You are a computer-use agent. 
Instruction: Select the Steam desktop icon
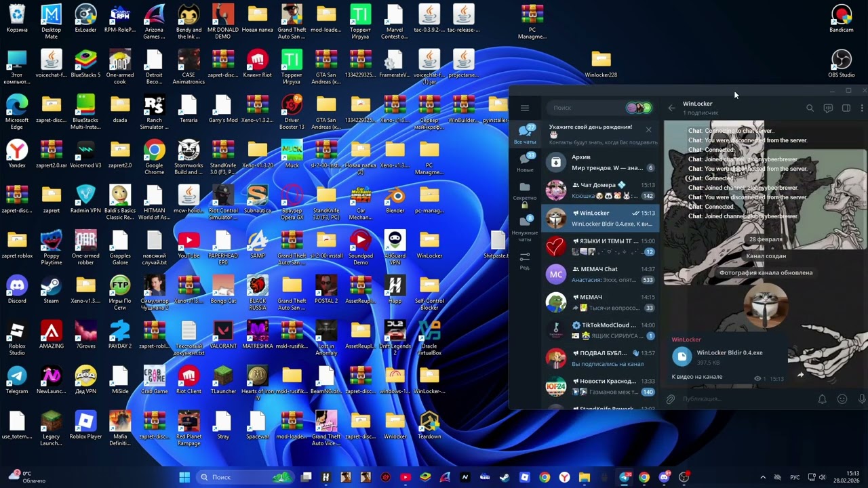[x=51, y=289]
